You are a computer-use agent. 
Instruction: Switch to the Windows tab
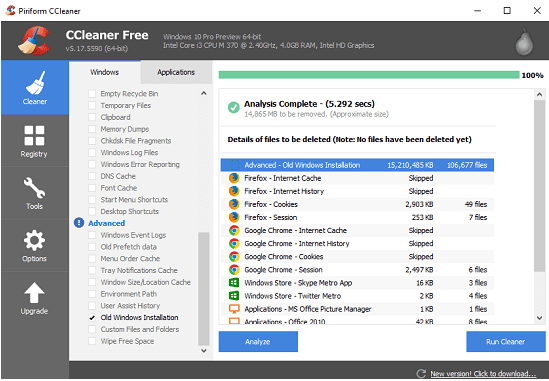tap(105, 72)
